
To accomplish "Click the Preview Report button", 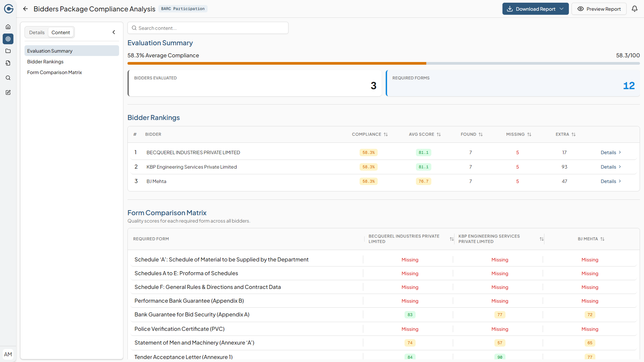I will pyautogui.click(x=599, y=9).
